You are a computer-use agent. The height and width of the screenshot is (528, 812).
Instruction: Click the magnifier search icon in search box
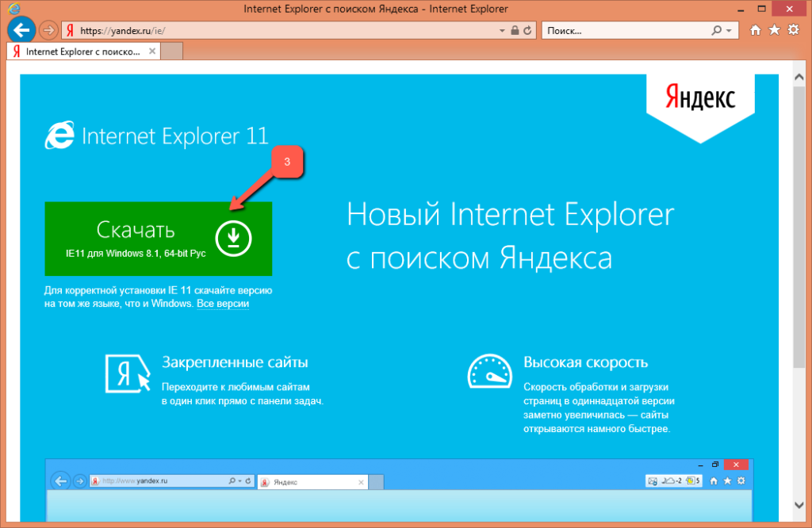click(717, 31)
